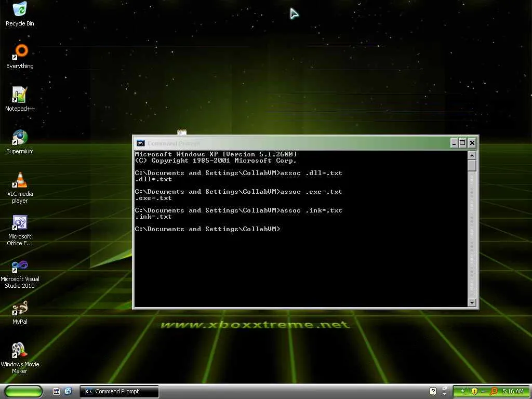Expand the language bar options arrow
The width and height of the screenshot is (532, 399).
pyautogui.click(x=445, y=394)
